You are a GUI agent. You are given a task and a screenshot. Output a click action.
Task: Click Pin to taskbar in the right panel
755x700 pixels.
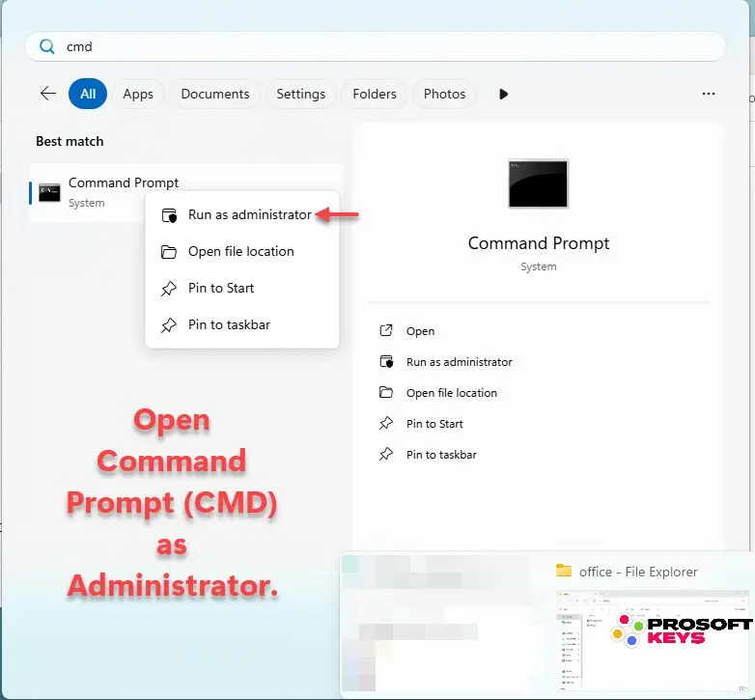[x=441, y=455]
